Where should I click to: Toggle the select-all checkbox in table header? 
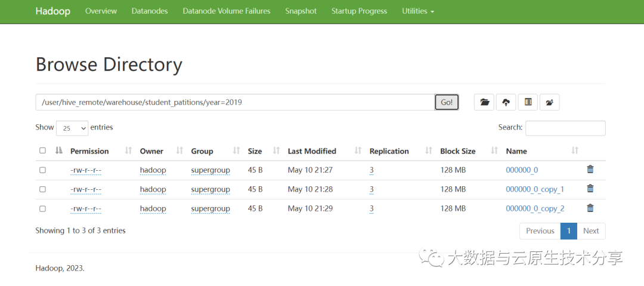[42, 151]
